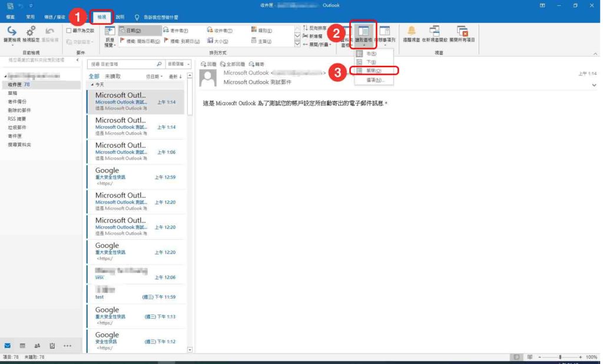
Task: Open the 檢視 tab
Action: (101, 17)
